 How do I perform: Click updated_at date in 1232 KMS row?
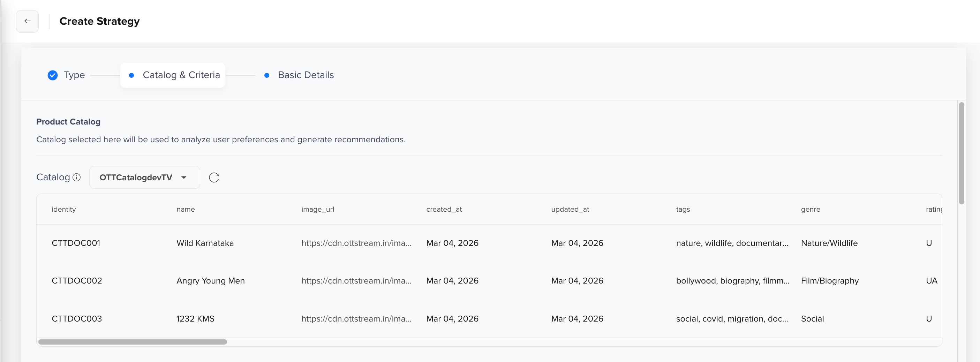tap(577, 319)
